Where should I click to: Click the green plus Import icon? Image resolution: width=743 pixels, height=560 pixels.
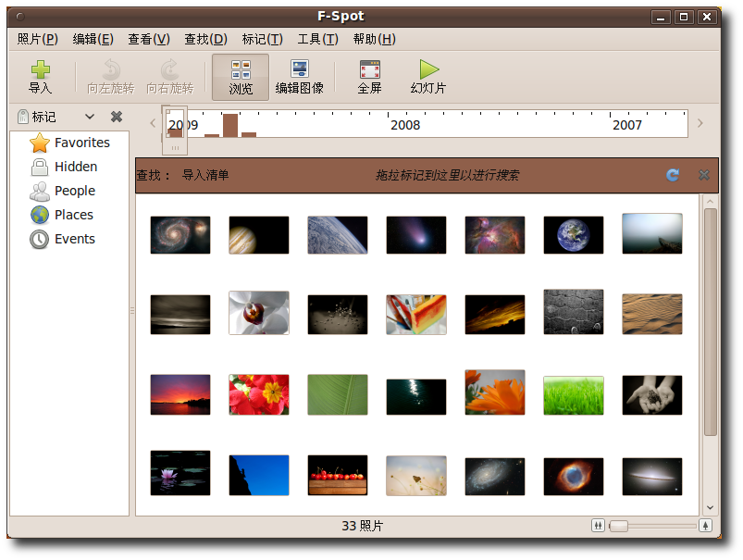[x=41, y=69]
